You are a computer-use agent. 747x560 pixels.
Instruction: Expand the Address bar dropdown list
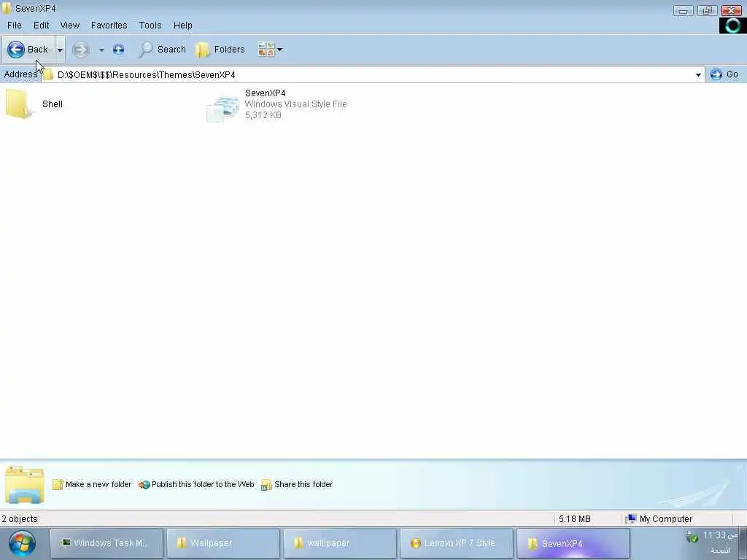[698, 75]
